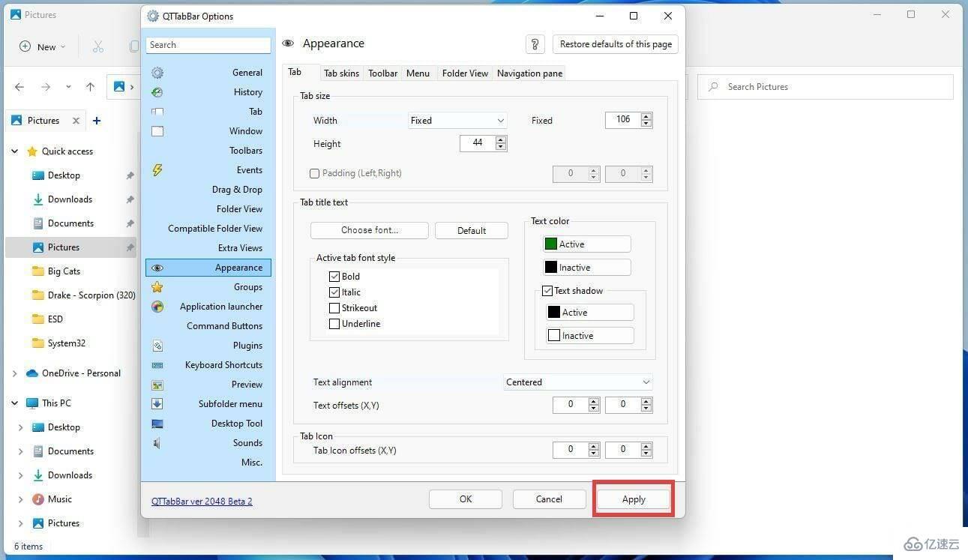Click the OK button

pyautogui.click(x=466, y=499)
